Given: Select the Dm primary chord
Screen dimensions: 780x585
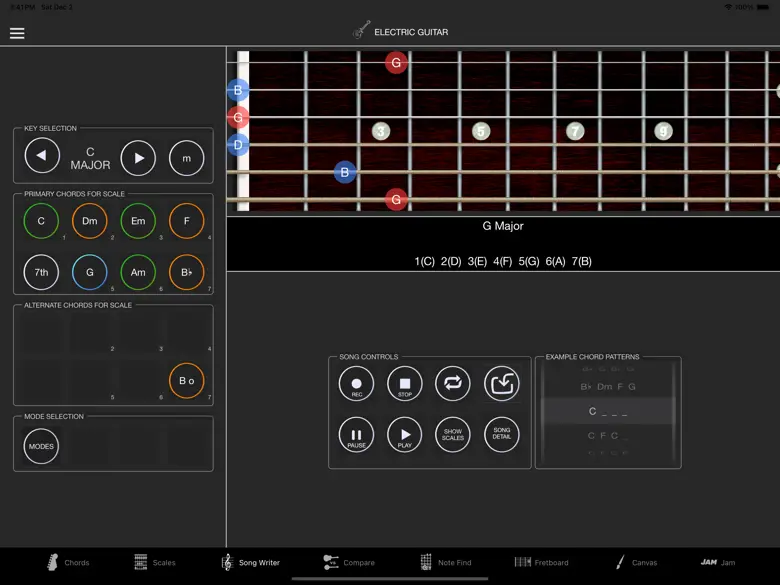Looking at the screenshot, I should click(x=90, y=221).
